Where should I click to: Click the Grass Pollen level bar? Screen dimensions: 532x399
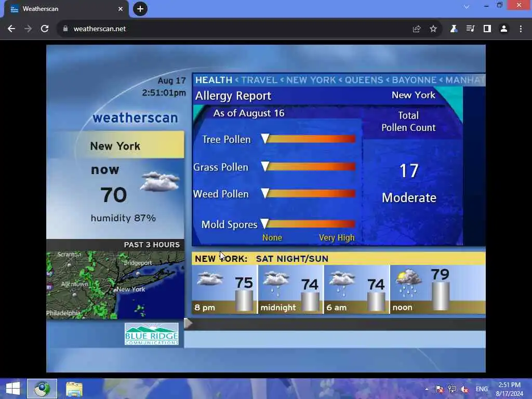[x=309, y=167]
